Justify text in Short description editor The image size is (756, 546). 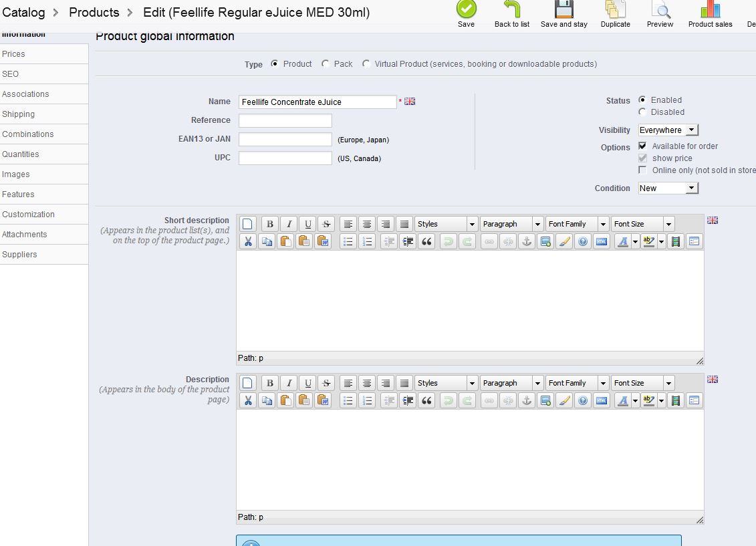[x=404, y=224]
